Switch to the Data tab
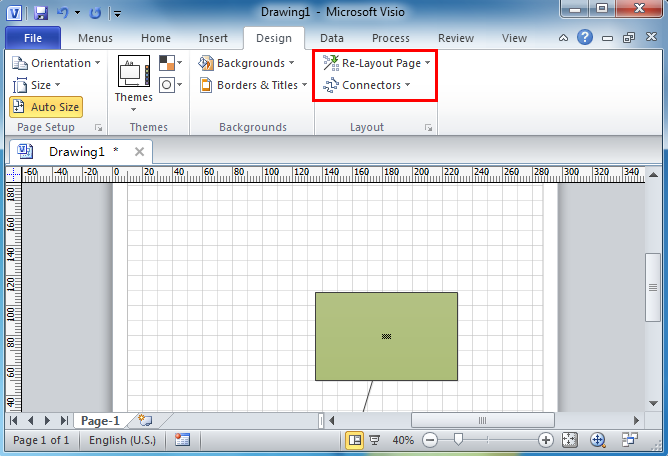 coord(332,38)
